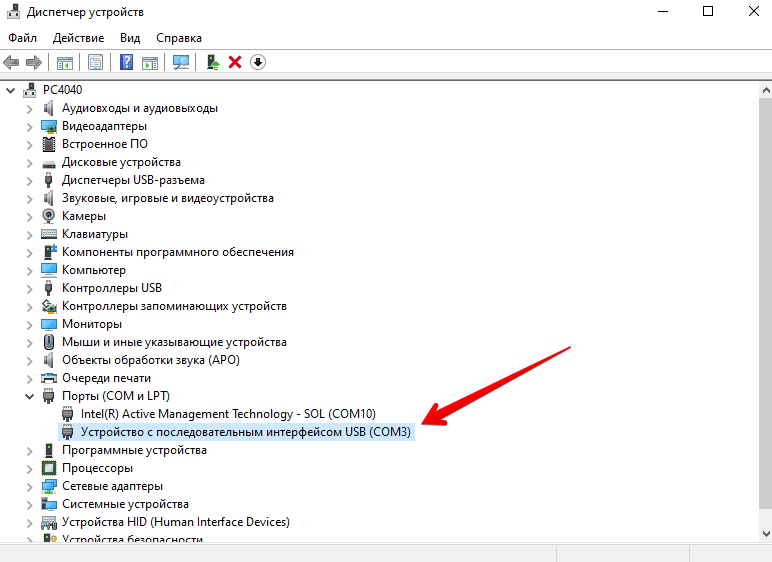This screenshot has height=562, width=772.
Task: Expand the Сетевые адаптеры category
Action: pos(29,486)
